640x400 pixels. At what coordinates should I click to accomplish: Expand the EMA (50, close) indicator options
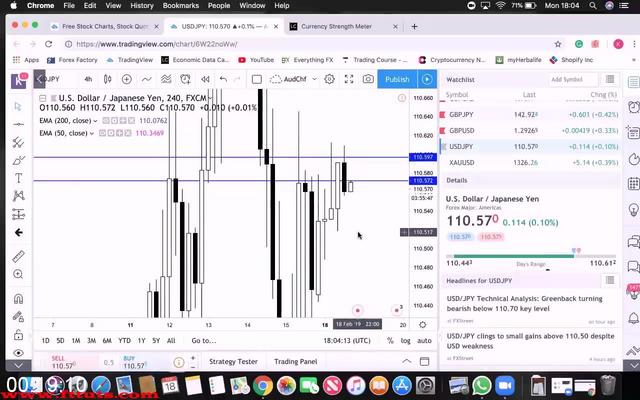(91, 133)
